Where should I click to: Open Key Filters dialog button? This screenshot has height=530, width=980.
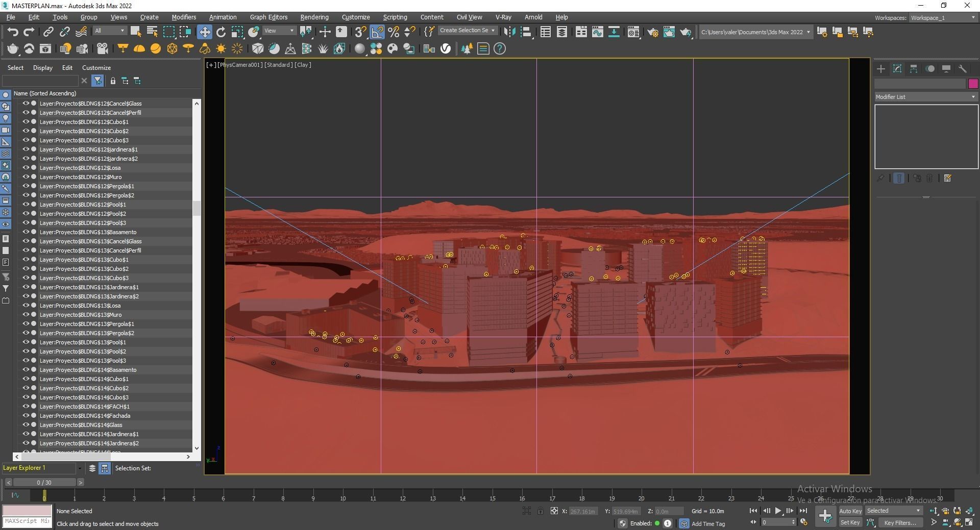900,522
